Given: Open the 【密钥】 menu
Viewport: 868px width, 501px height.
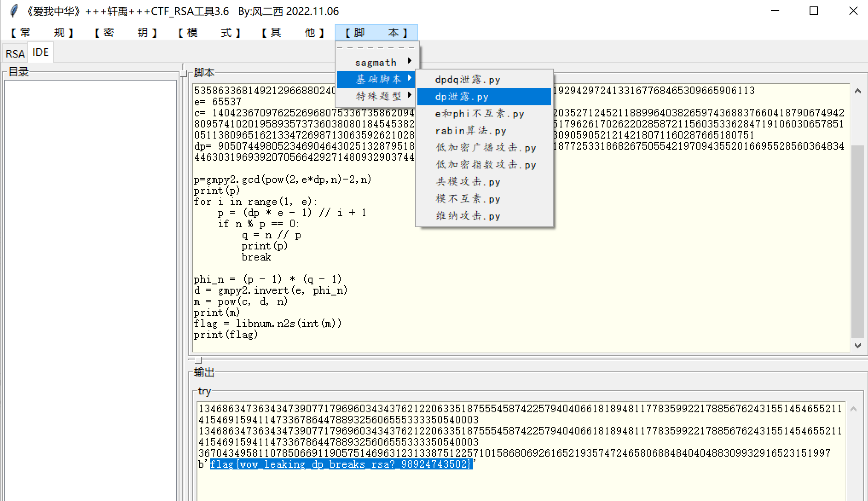Looking at the screenshot, I should click(125, 32).
